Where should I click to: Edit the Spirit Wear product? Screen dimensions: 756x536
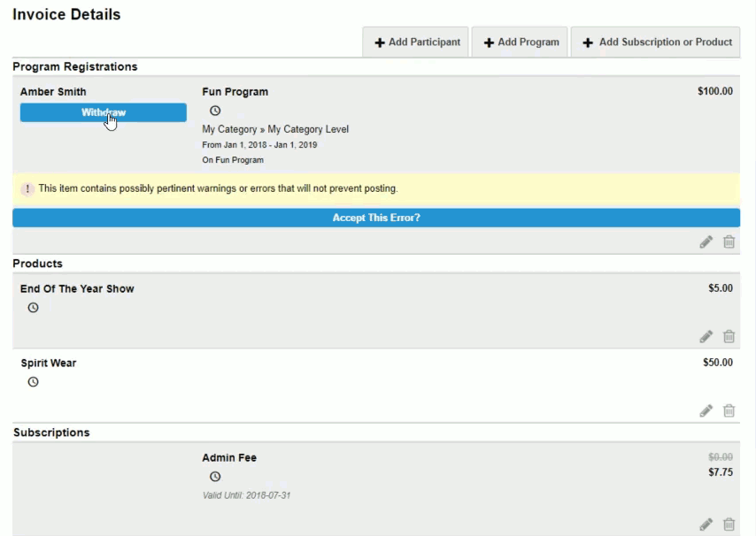706,410
